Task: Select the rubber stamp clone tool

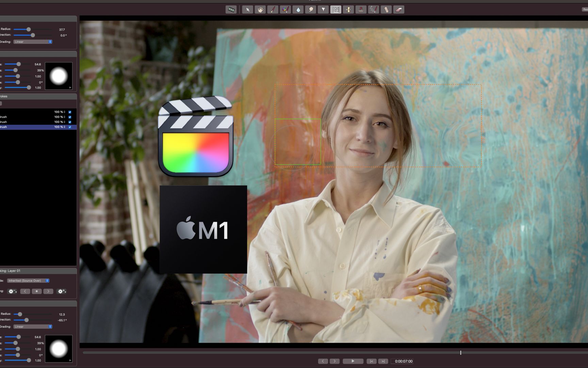Action: coord(361,10)
